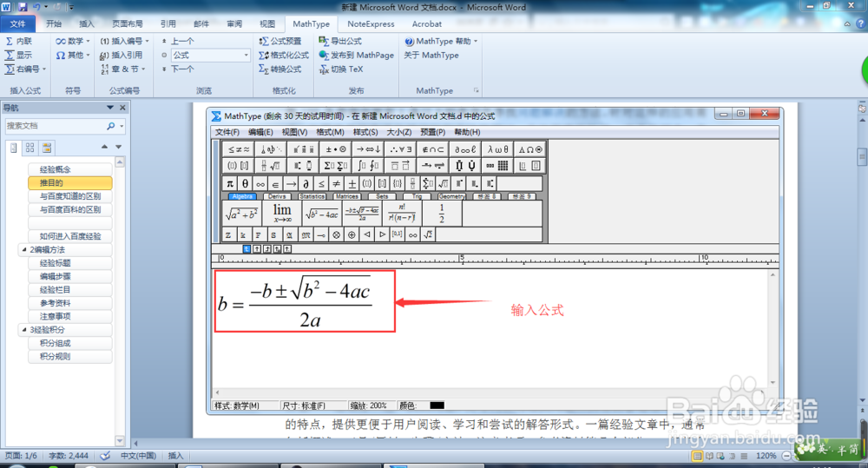Open uppercase Greek palette ΛΩ⊗
Screen dimensions: 868x468
[x=530, y=149]
